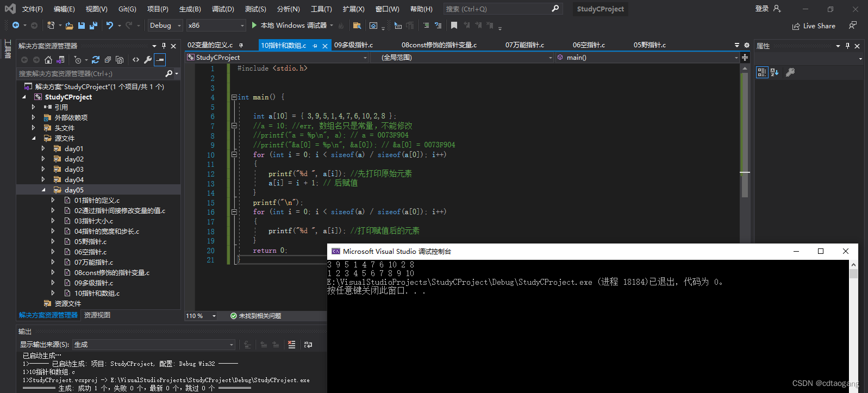Image resolution: width=868 pixels, height=393 pixels.
Task: Toggle pin on 02变量的定义.c tab
Action: pos(241,45)
